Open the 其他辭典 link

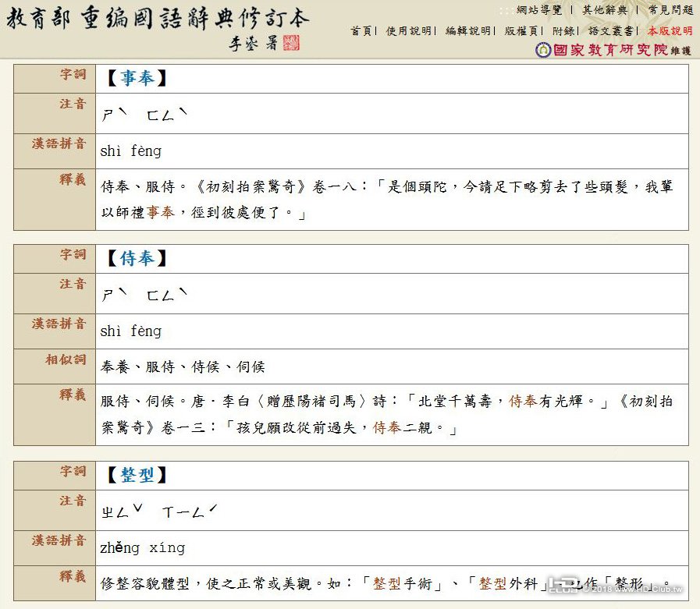(605, 10)
